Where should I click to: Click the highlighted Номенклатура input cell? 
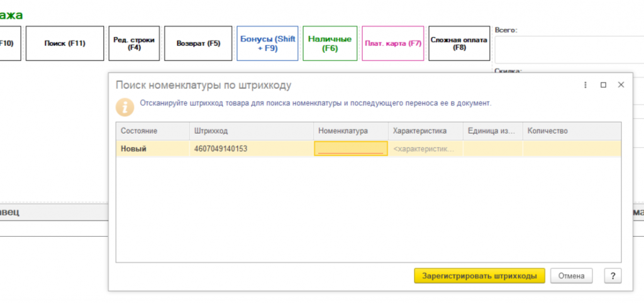(x=351, y=149)
